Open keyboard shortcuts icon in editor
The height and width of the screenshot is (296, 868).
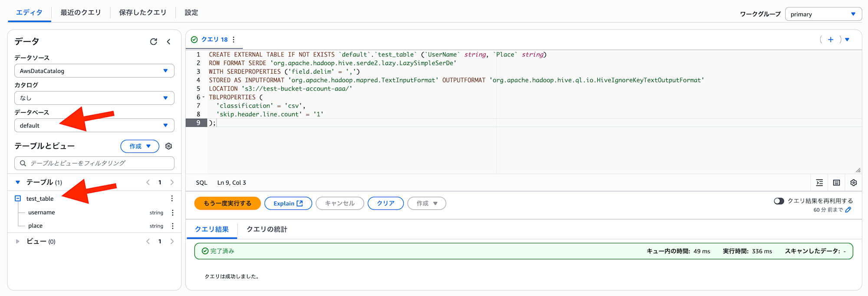(837, 183)
